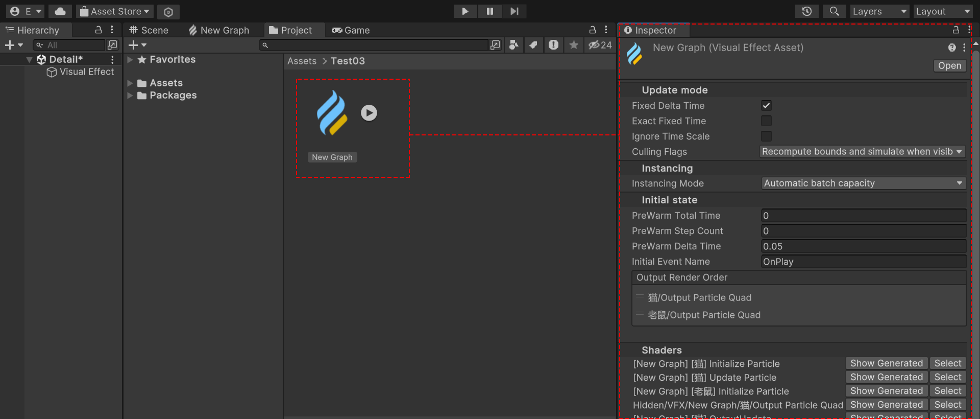
Task: Uncheck the Fixed Delta Time checkbox
Action: [x=766, y=106]
